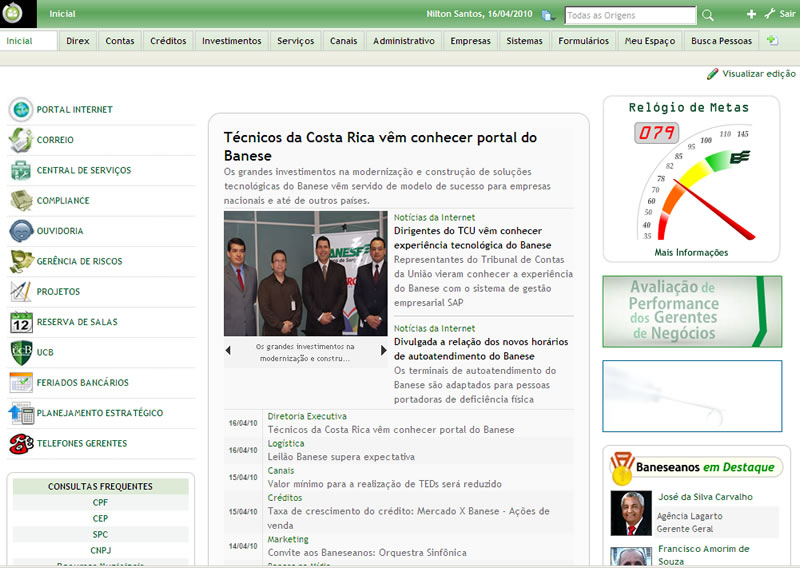This screenshot has width=800, height=568.
Task: Click the Sair logout link
Action: (x=787, y=14)
